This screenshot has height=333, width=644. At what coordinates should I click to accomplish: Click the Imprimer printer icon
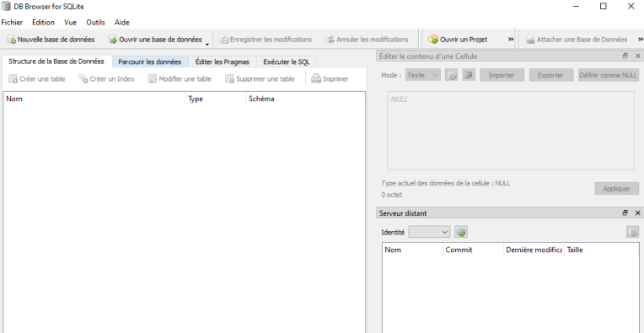coord(316,78)
